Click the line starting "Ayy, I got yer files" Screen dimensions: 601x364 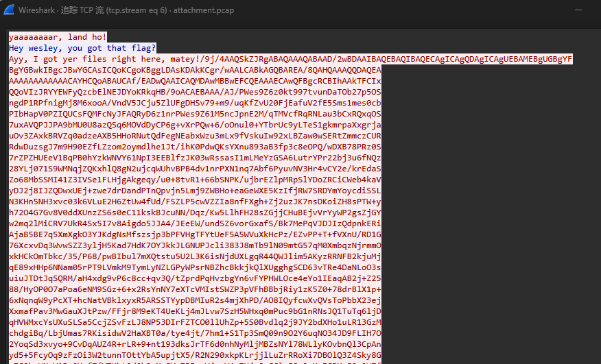(x=290, y=59)
